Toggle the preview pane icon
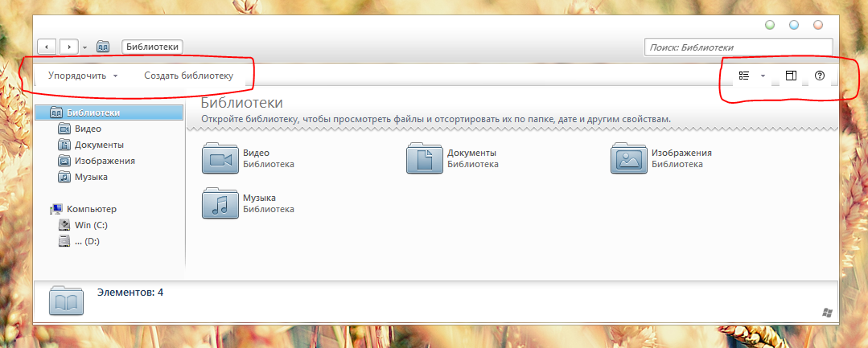This screenshot has width=868, height=348. [x=791, y=76]
